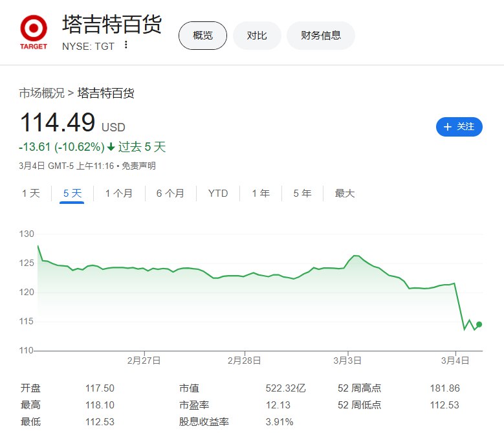
Task: Follow the stock with 关注 button
Action: click(x=459, y=127)
